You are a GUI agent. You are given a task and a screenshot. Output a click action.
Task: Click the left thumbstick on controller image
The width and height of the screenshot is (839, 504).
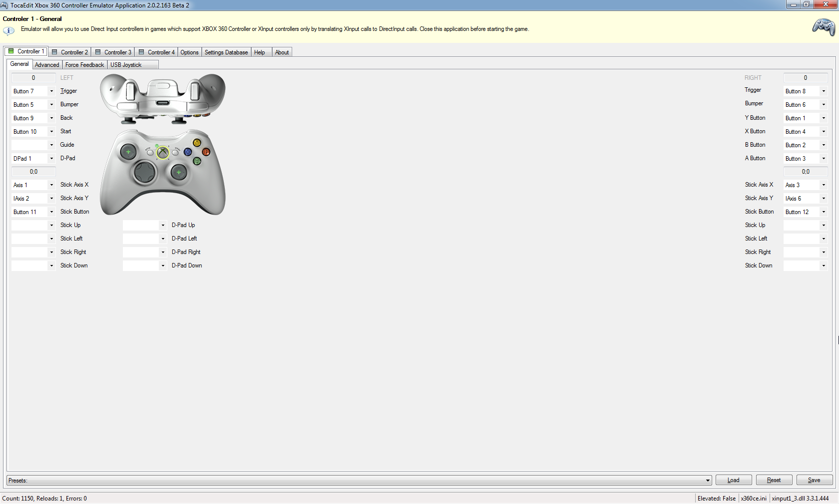(x=128, y=152)
